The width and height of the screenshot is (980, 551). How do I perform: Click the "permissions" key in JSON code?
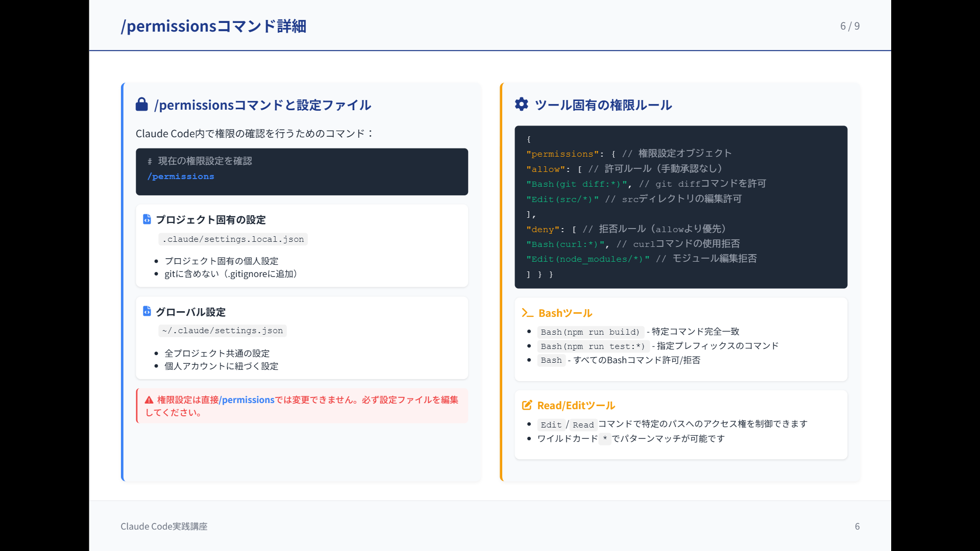[x=562, y=154]
